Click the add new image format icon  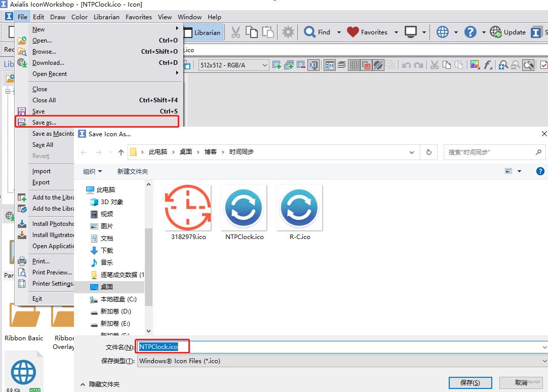click(x=277, y=65)
